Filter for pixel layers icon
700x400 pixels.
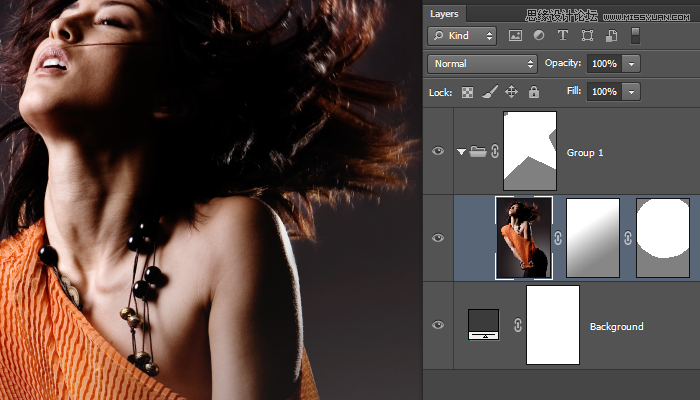tap(515, 36)
